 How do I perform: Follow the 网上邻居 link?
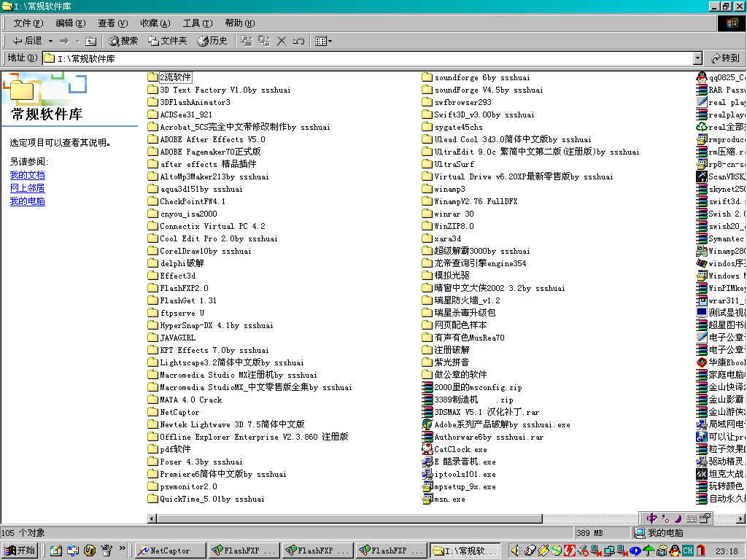(27, 188)
